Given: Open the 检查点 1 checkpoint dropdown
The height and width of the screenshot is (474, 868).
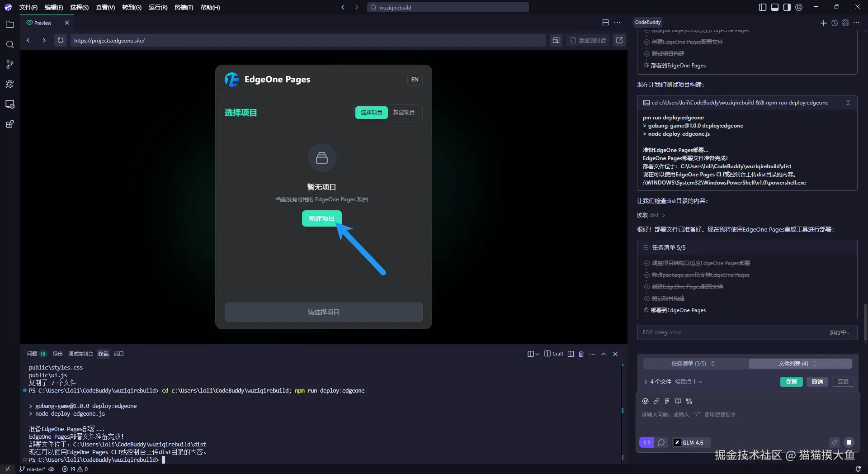Looking at the screenshot, I should point(689,382).
